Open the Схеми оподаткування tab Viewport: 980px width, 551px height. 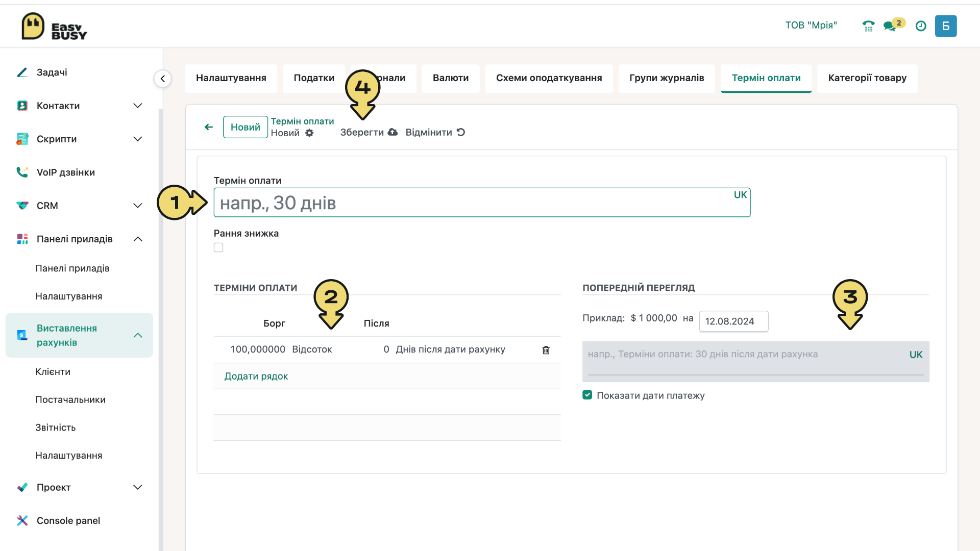point(549,78)
